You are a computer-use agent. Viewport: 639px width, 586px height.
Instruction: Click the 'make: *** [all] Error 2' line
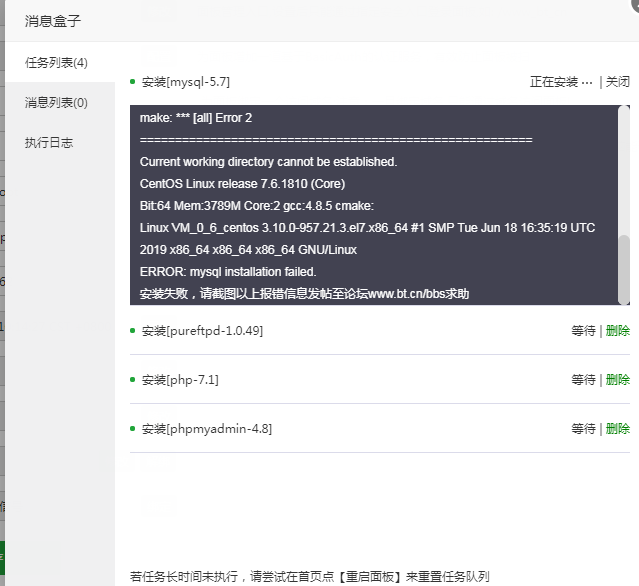point(196,118)
